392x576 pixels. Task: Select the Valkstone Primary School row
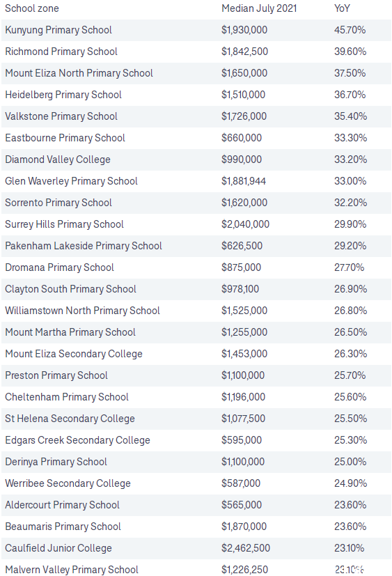click(x=196, y=116)
